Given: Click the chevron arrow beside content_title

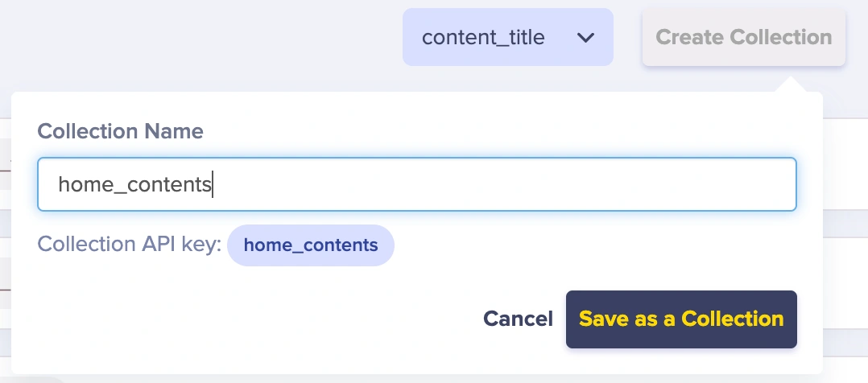Looking at the screenshot, I should [x=586, y=38].
